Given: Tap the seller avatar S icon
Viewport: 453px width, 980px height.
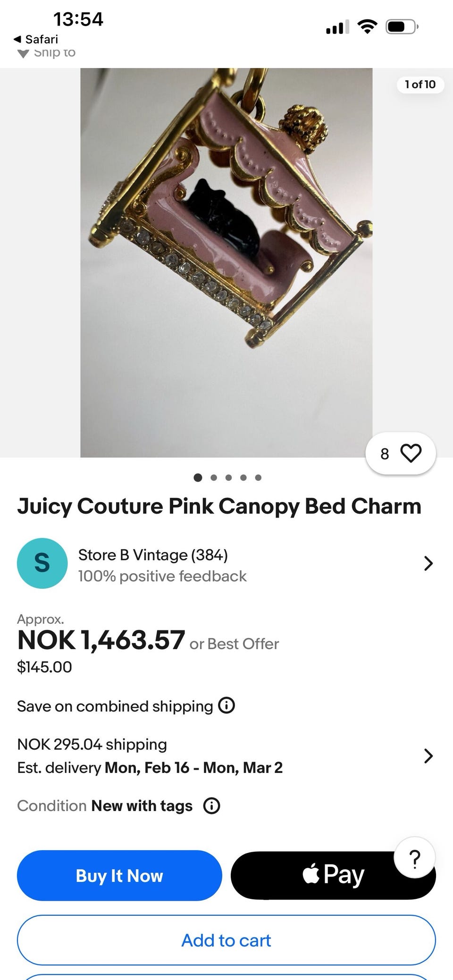Looking at the screenshot, I should pos(42,563).
